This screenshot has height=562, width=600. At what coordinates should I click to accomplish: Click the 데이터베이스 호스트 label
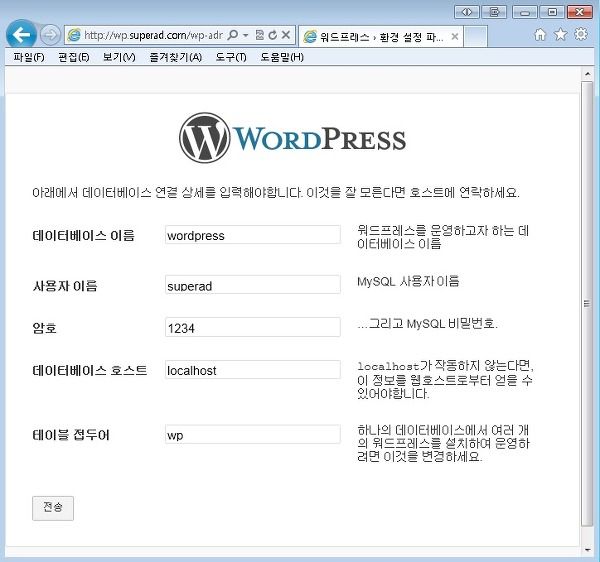click(x=90, y=370)
